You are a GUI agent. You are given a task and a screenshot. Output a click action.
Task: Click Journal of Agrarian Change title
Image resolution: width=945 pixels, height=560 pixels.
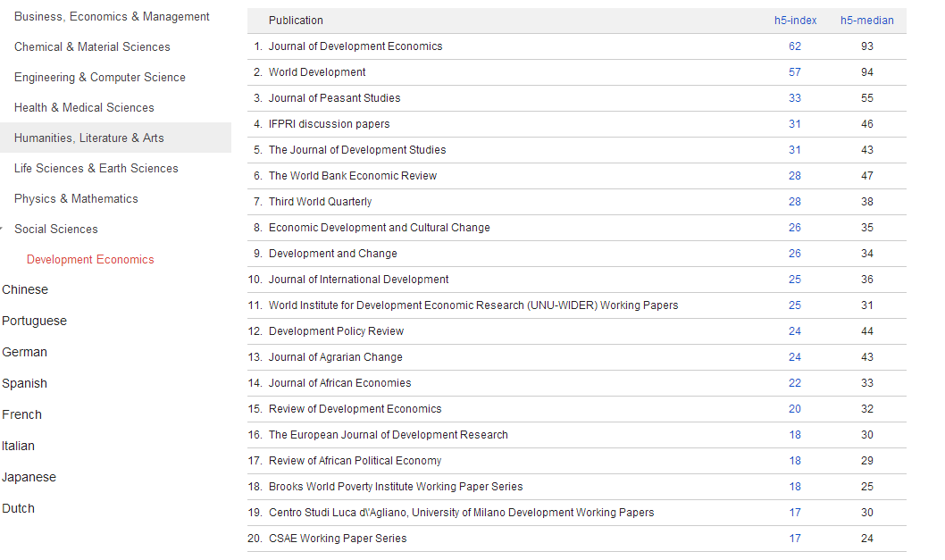pos(336,357)
